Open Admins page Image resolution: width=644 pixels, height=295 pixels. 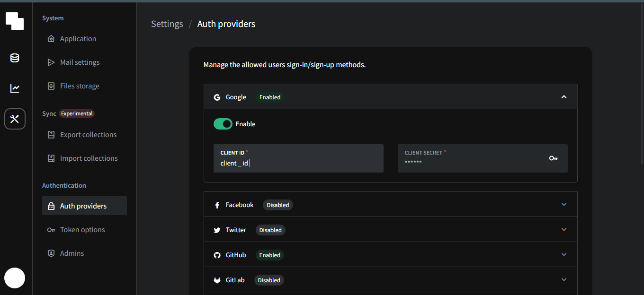pyautogui.click(x=84, y=253)
